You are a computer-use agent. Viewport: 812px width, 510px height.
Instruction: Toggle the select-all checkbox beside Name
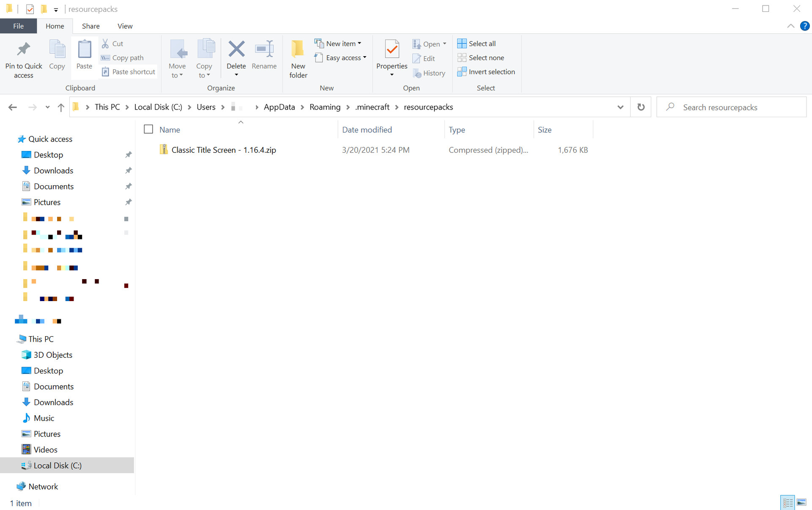(148, 129)
